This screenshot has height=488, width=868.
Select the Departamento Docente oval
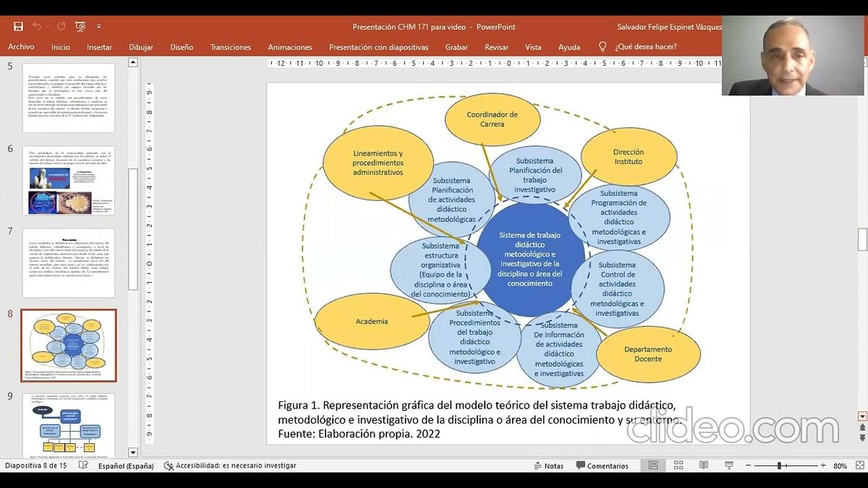[648, 354]
